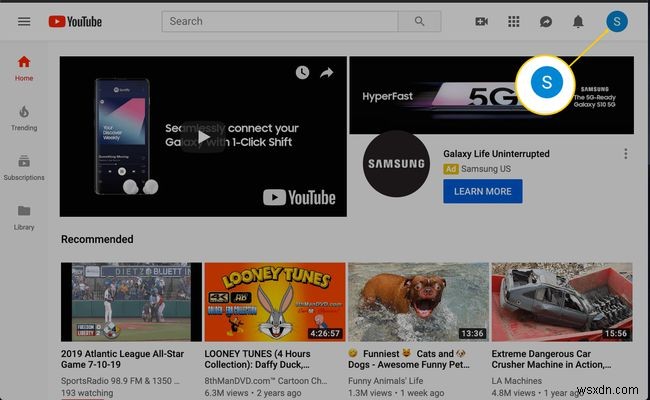This screenshot has height=400, width=650.
Task: Click the LEARN MORE button
Action: tap(483, 192)
